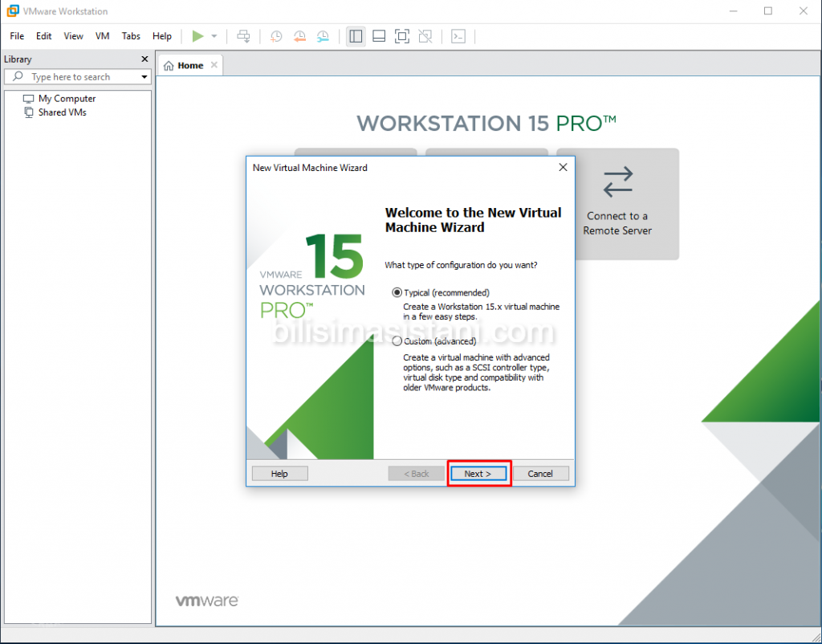Open the Edit menu

coord(43,36)
